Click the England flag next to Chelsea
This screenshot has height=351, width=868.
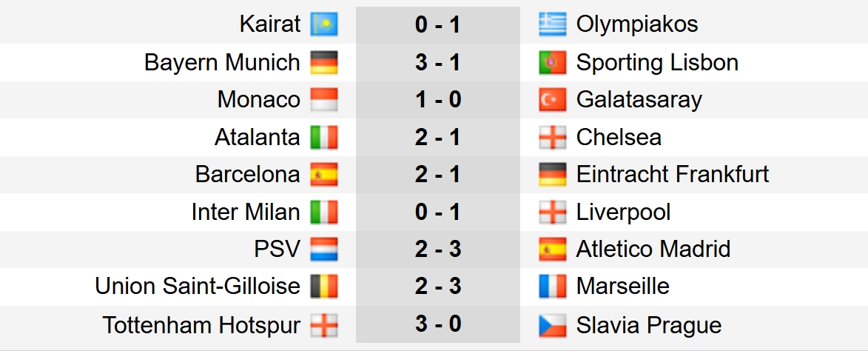click(x=553, y=137)
